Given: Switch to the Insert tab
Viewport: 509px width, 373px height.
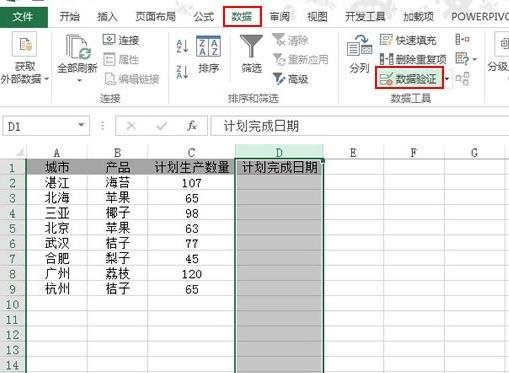Looking at the screenshot, I should point(107,17).
